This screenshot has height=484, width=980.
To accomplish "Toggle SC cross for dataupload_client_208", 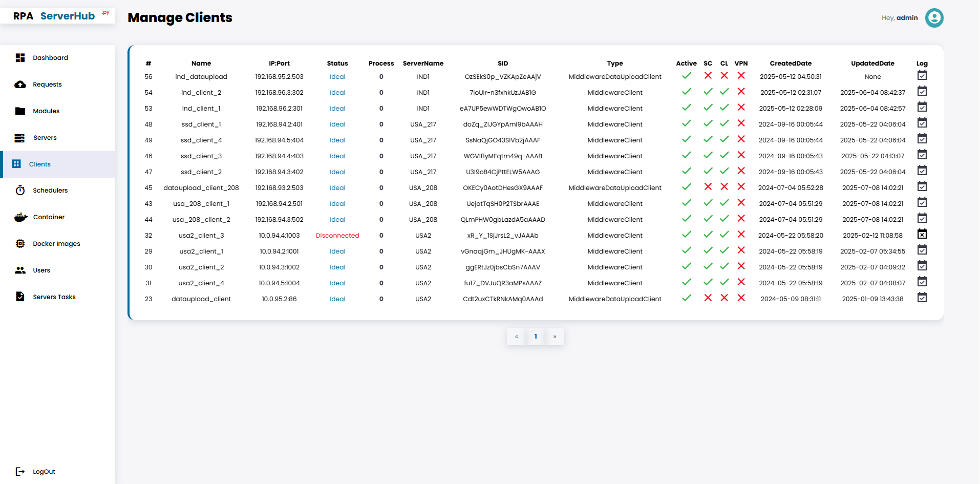I will click(708, 187).
